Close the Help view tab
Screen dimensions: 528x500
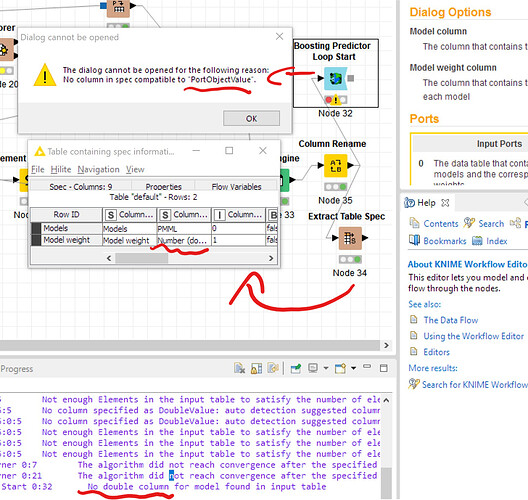(x=445, y=203)
